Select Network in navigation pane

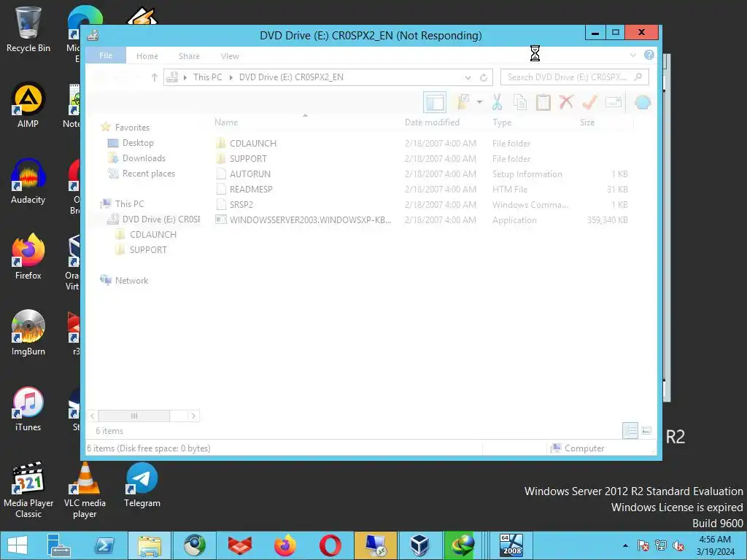coord(131,281)
